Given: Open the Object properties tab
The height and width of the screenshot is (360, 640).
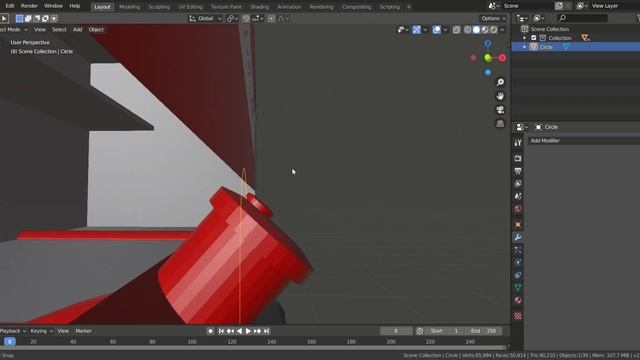Looking at the screenshot, I should tap(518, 224).
